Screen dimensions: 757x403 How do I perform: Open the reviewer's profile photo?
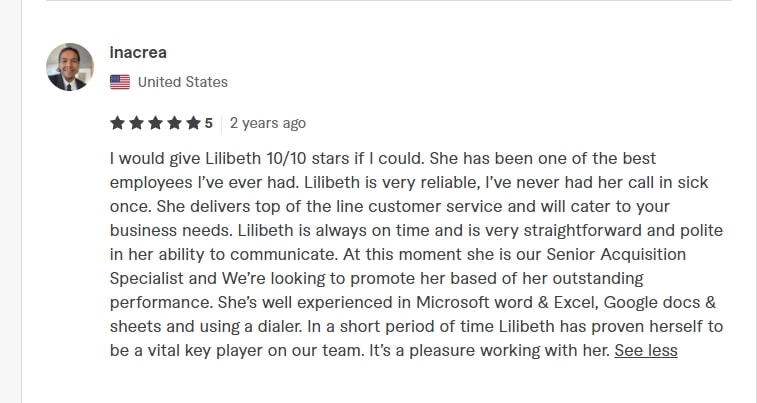[70, 67]
